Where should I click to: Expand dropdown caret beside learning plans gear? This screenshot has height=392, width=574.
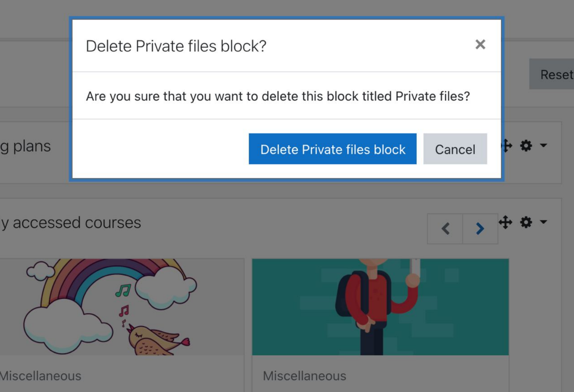point(543,145)
